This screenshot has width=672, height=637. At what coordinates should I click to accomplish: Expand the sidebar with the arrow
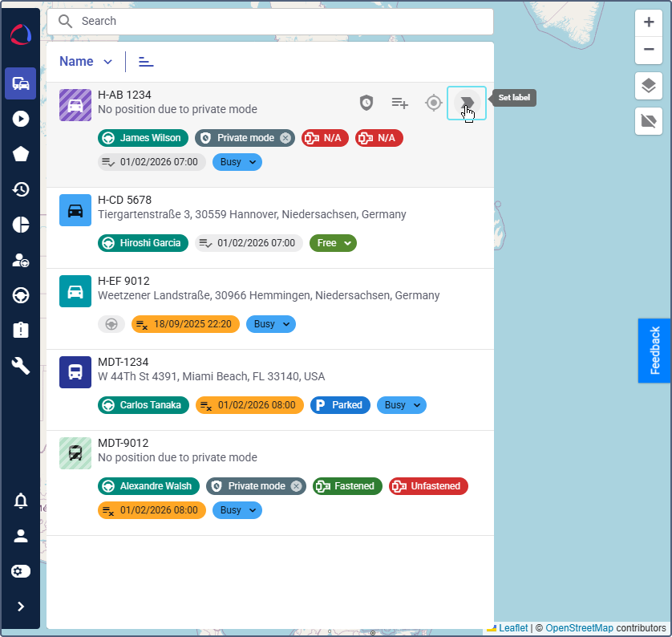click(21, 607)
